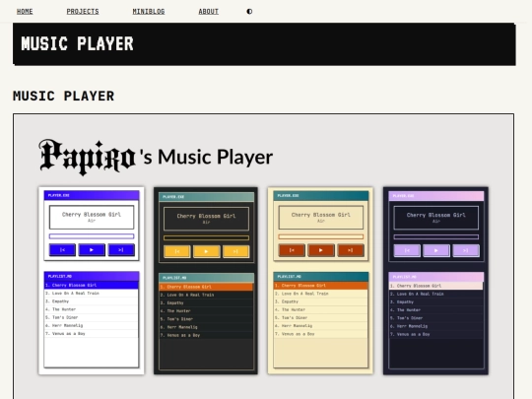Next track button in dark yellow player

click(x=235, y=251)
